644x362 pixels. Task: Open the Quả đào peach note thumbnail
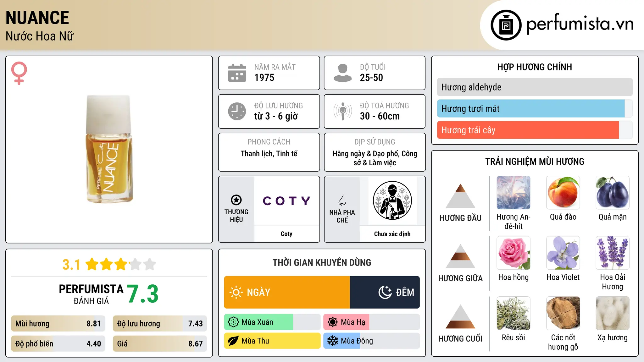tap(563, 193)
